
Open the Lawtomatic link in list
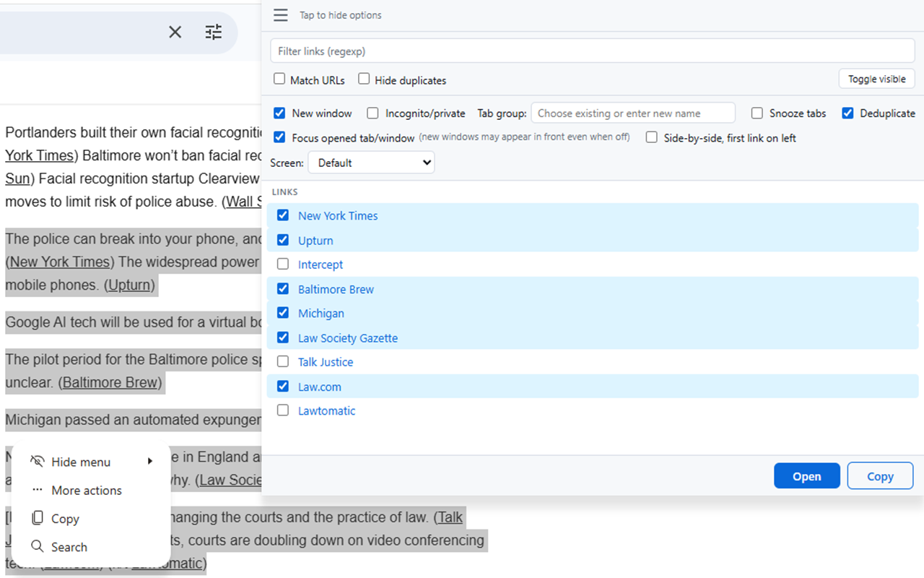point(327,410)
